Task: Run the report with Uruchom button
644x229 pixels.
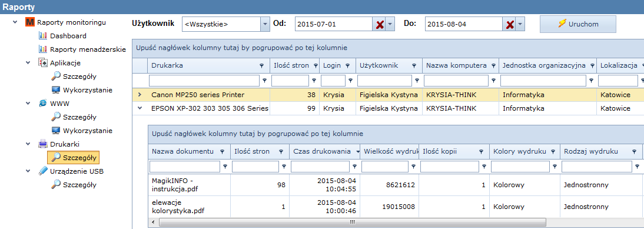Action: coord(578,24)
